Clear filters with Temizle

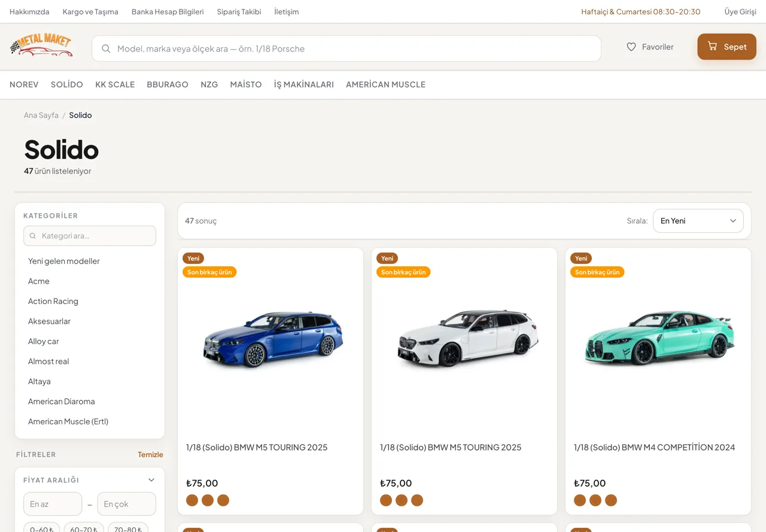coord(150,454)
